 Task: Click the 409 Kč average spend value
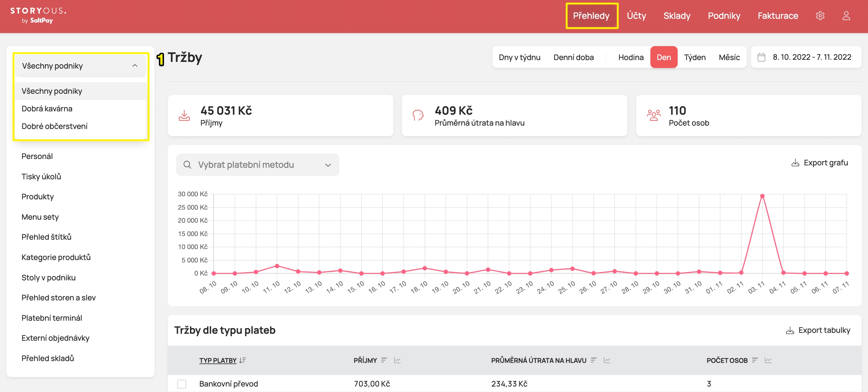453,110
